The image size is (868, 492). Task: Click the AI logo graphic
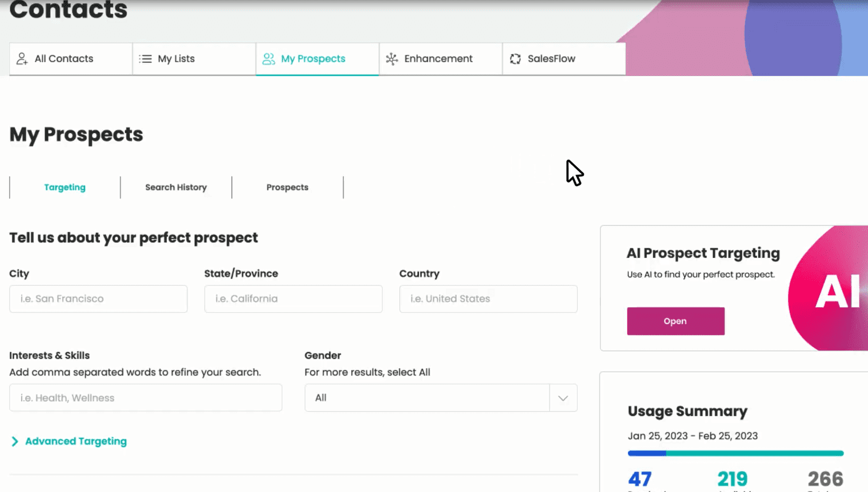[837, 291]
